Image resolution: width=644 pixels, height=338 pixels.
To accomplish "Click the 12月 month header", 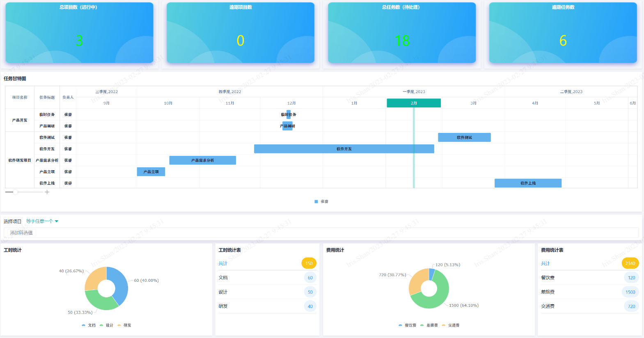I will click(x=291, y=103).
